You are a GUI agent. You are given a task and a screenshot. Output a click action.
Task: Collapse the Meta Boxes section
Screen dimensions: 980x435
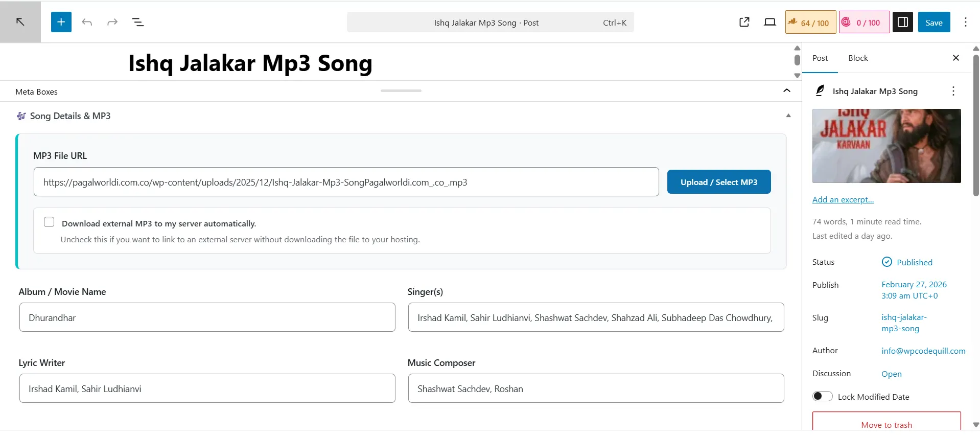[x=786, y=91]
